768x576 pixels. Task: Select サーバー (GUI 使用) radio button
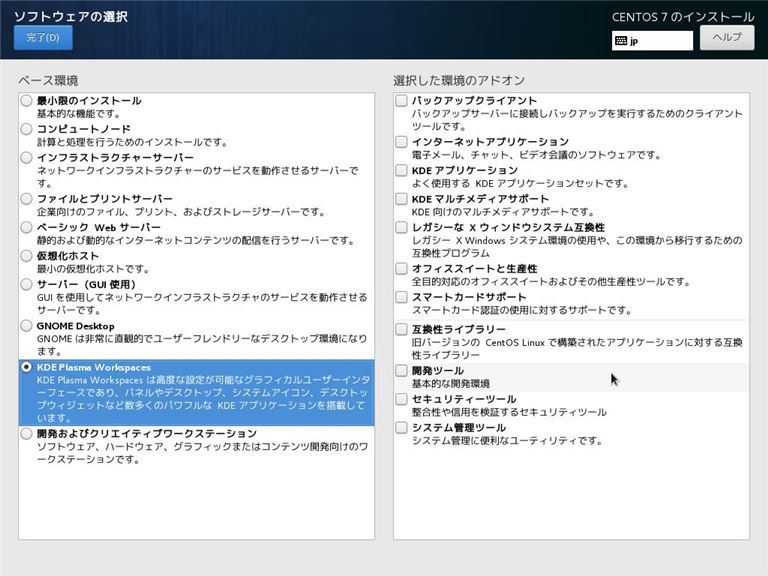26,284
